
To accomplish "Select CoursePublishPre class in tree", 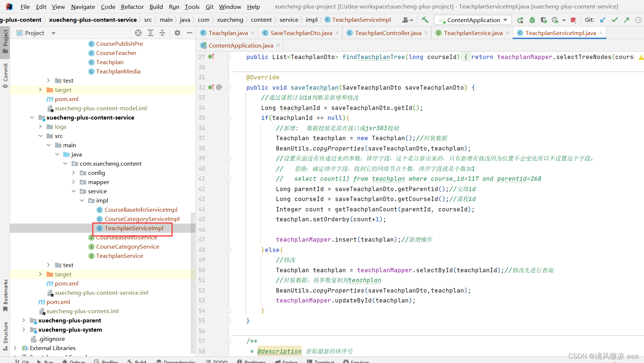I will click(120, 44).
